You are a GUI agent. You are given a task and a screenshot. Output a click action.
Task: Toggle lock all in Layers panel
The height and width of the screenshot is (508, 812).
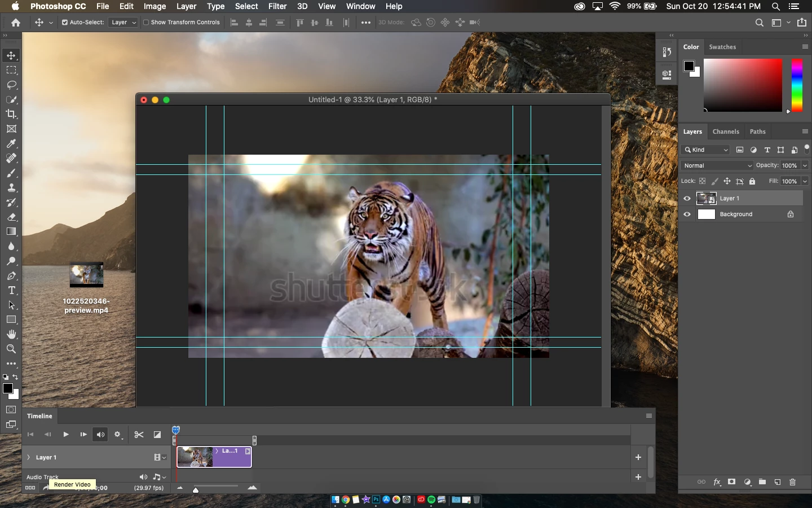click(752, 181)
